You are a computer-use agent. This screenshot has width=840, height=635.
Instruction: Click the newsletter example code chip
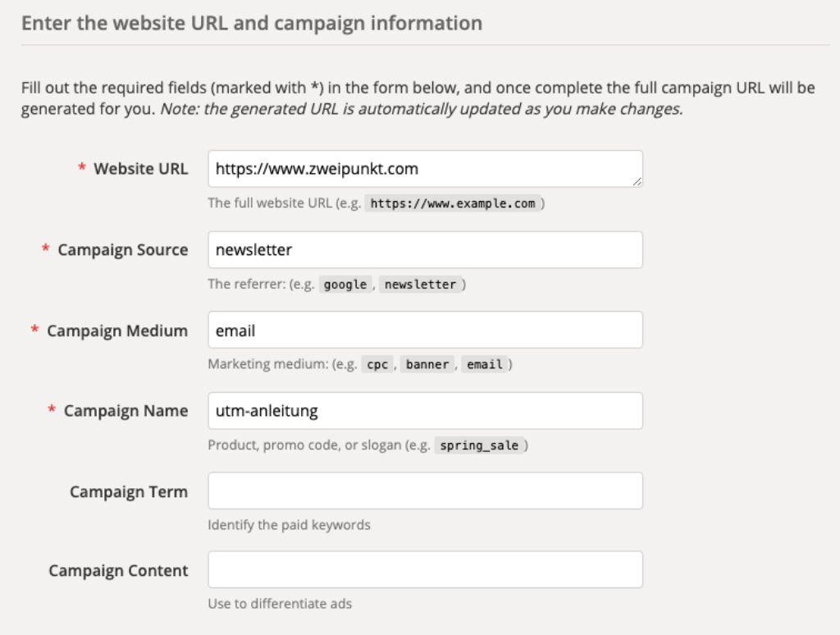pos(420,284)
